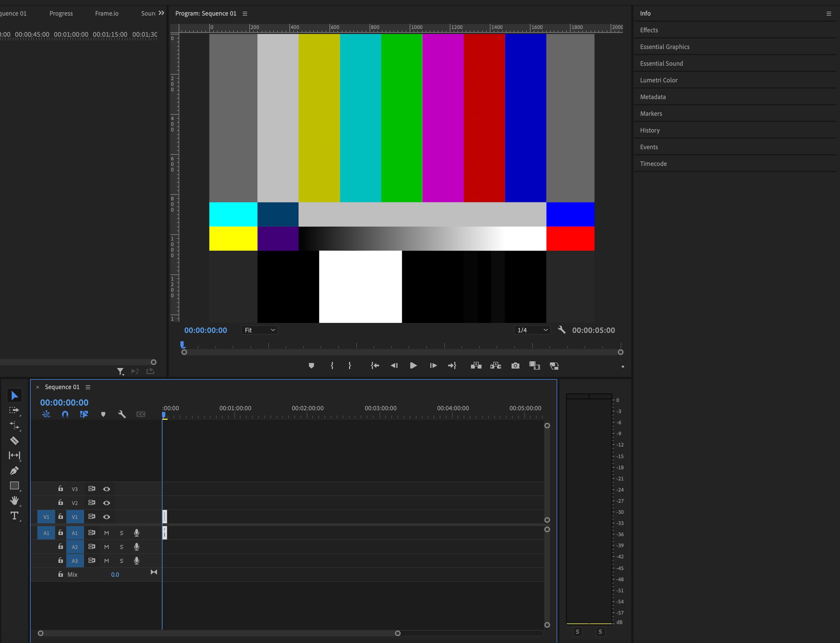Hide the V2 track output
Image resolution: width=840 pixels, height=643 pixels.
106,503
